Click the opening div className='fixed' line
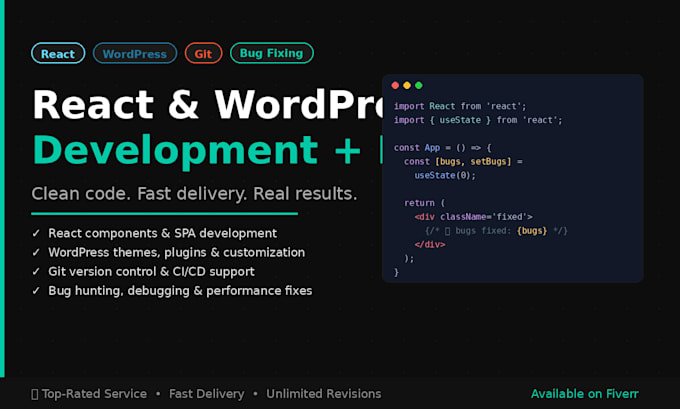 [x=473, y=217]
